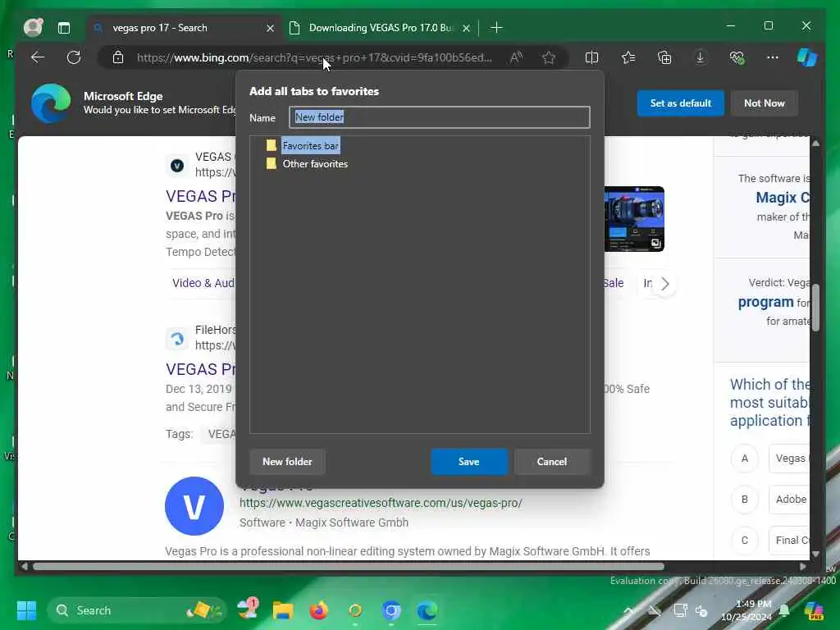The image size is (840, 630).
Task: Click the taskbar Search box
Action: (x=137, y=610)
